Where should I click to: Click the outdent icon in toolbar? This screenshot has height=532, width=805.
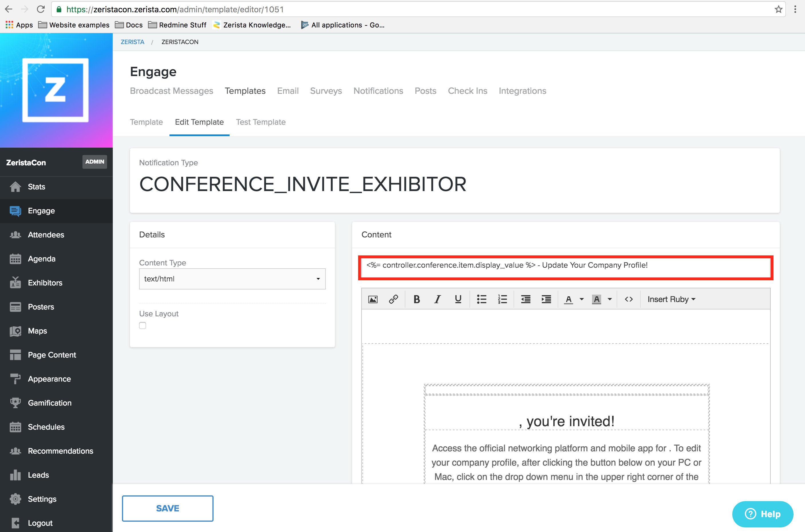(x=526, y=299)
